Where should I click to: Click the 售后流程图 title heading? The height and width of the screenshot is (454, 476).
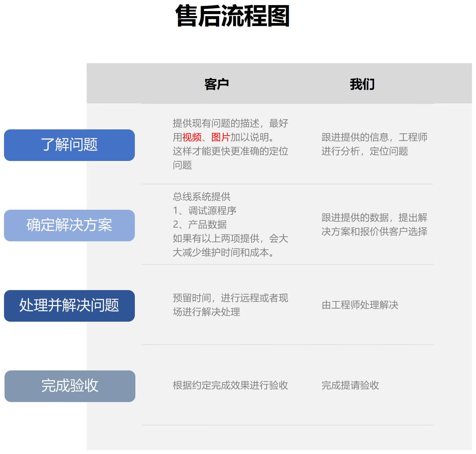coord(232,16)
